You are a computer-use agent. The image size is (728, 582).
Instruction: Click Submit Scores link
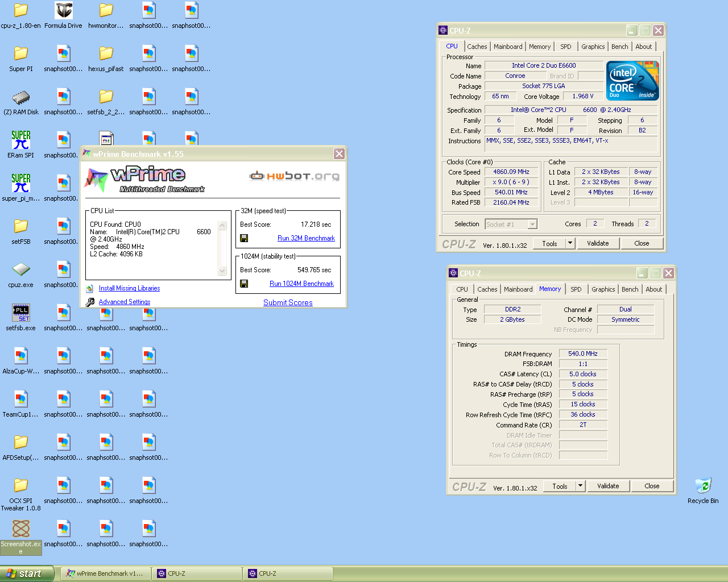click(x=288, y=302)
